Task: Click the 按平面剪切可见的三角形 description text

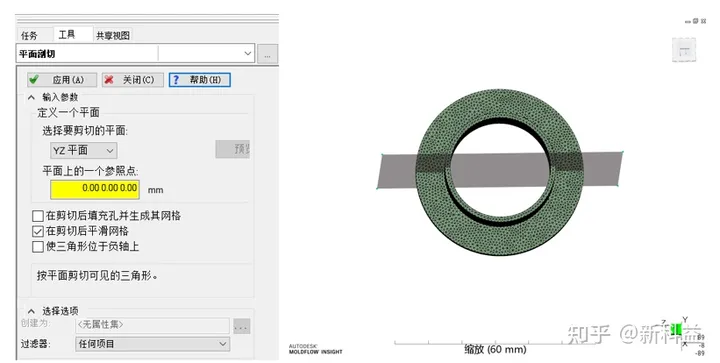Action: click(x=97, y=276)
